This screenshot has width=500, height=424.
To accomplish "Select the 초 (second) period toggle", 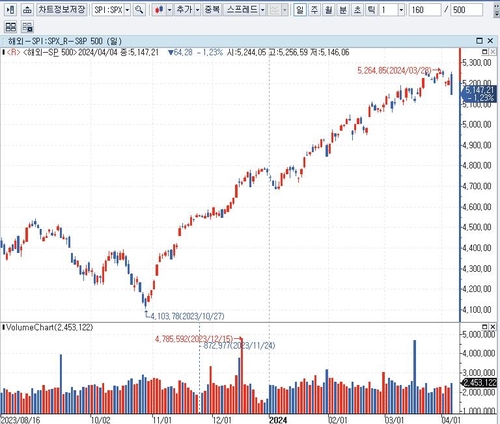I will (x=357, y=10).
